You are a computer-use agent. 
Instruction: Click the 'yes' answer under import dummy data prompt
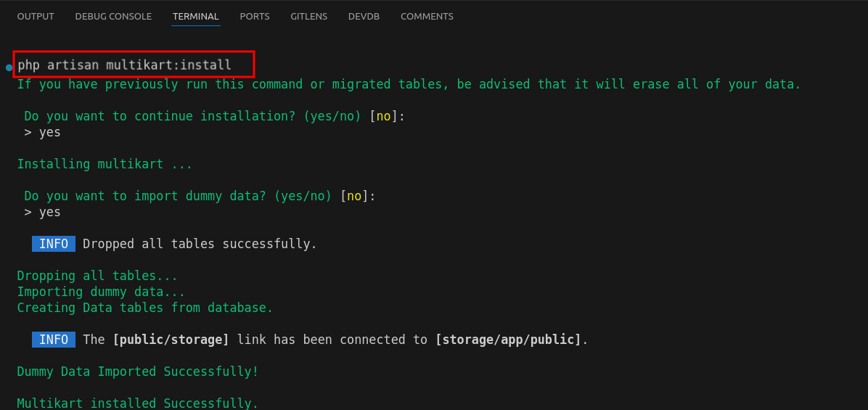tap(49, 212)
